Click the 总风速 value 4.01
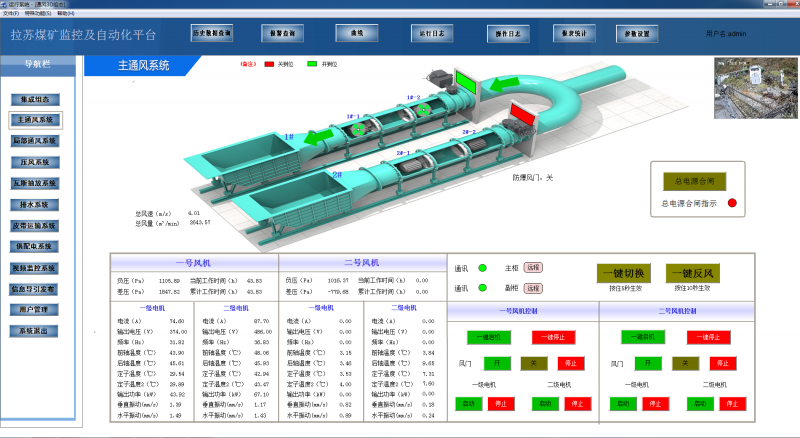This screenshot has height=438, width=800. (194, 213)
